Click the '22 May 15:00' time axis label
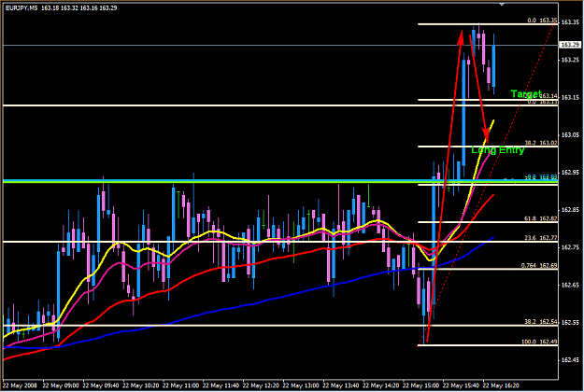This screenshot has width=584, height=392. 420,385
